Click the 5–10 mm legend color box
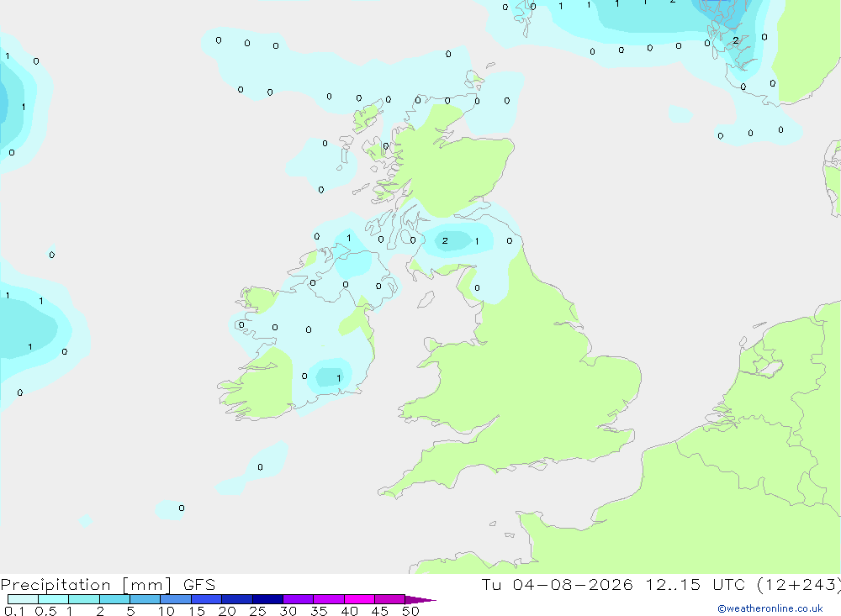The image size is (841, 616). (145, 599)
